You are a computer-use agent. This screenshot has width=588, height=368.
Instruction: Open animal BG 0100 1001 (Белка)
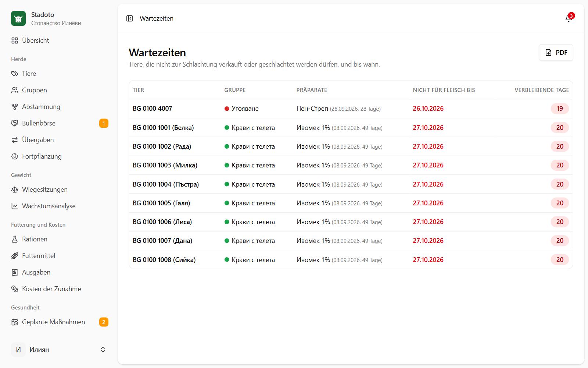(x=163, y=128)
